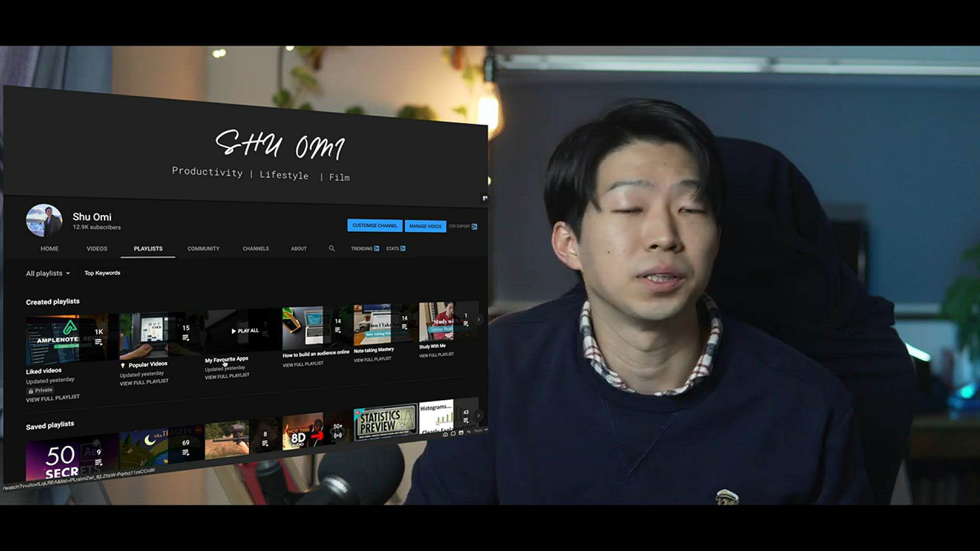This screenshot has width=980, height=551.
Task: Click the queue icon on Popular Videos thumbnail
Action: click(185, 338)
